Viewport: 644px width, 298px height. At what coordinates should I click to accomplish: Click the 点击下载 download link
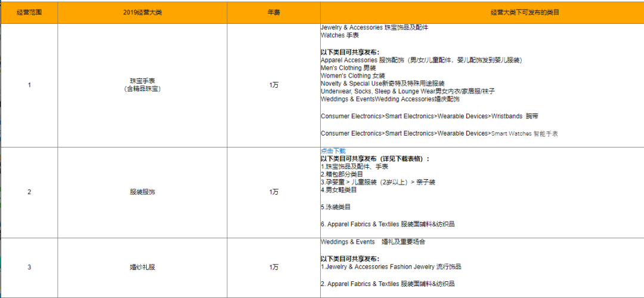[x=333, y=151]
